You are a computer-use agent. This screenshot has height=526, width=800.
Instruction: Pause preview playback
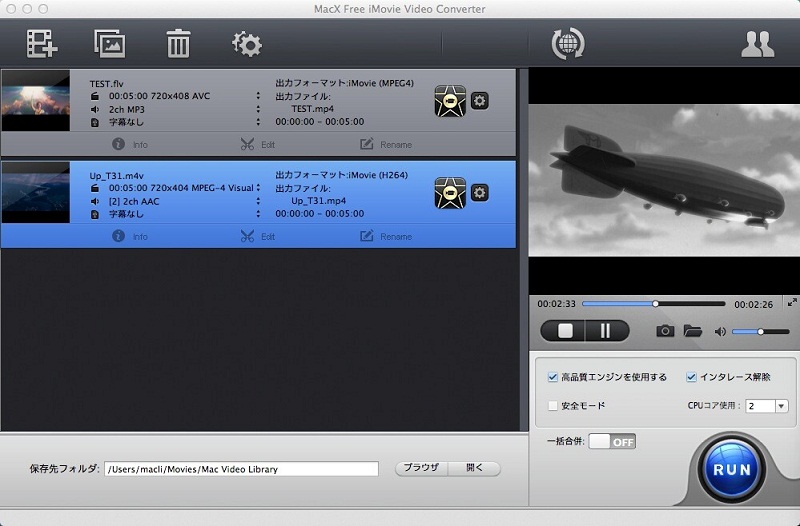607,331
